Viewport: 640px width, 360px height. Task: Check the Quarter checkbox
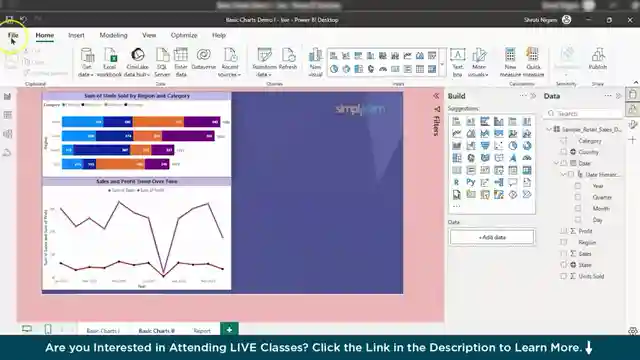click(578, 197)
